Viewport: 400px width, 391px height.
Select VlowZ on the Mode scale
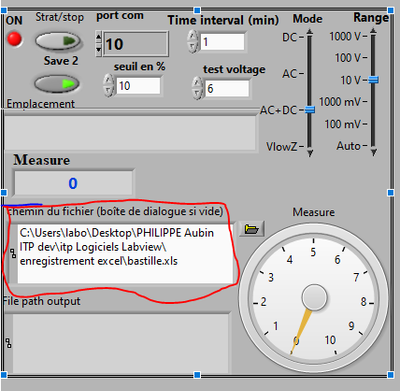(282, 147)
